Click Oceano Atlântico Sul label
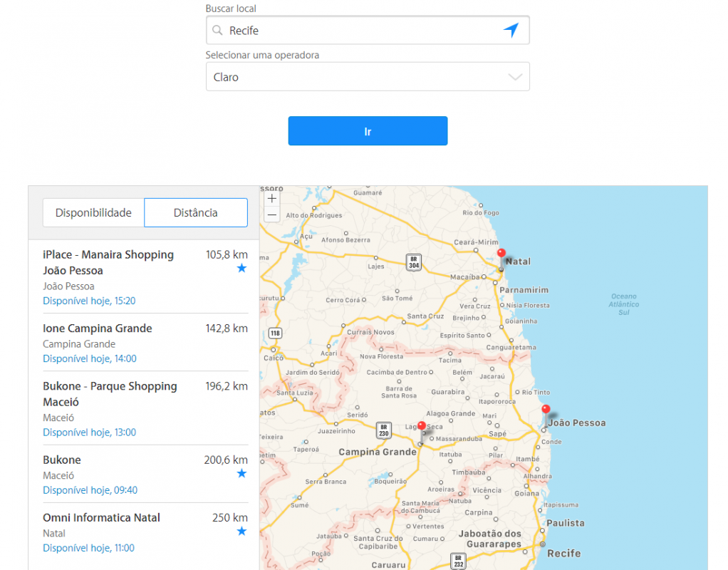 pyautogui.click(x=623, y=304)
